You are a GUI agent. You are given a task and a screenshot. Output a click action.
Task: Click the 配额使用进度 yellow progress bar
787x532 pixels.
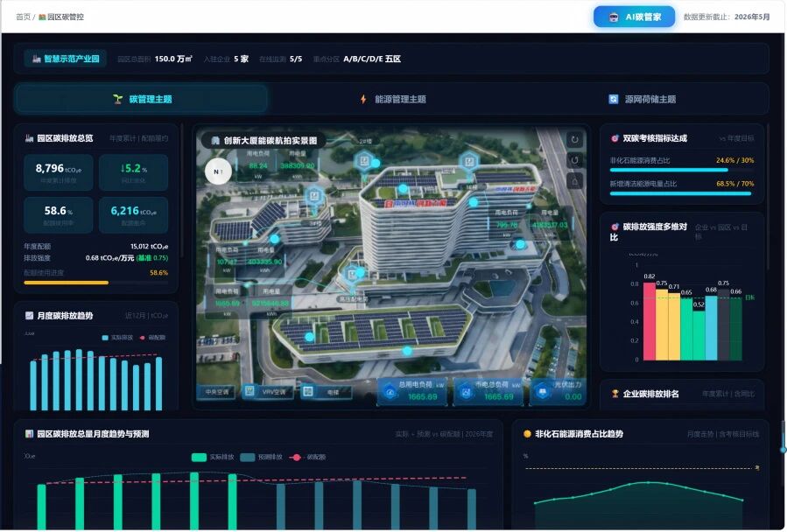(x=96, y=283)
